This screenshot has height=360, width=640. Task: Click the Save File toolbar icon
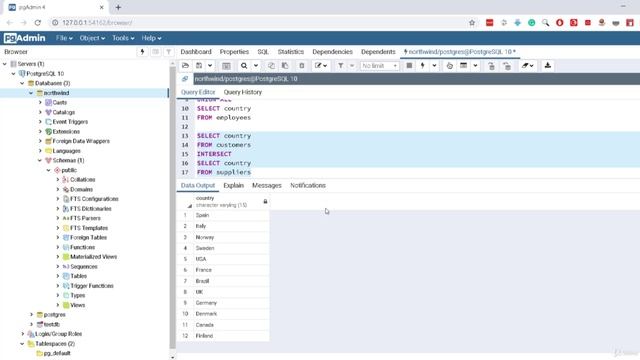[x=199, y=66]
